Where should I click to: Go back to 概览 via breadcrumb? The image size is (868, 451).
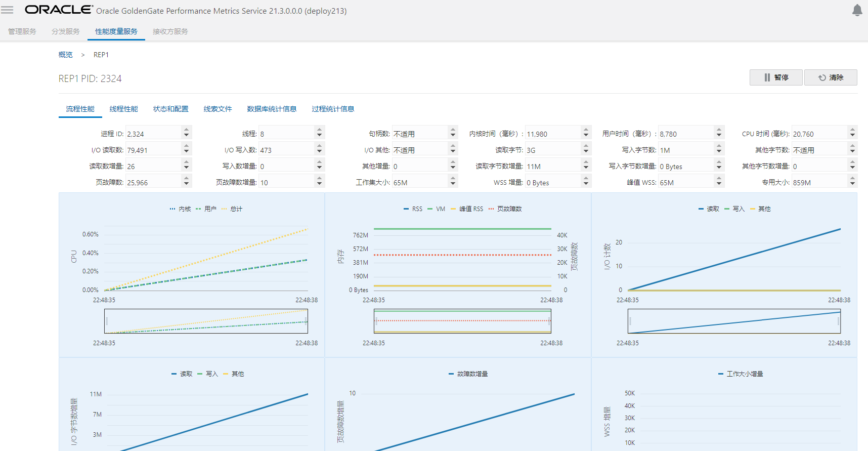66,55
